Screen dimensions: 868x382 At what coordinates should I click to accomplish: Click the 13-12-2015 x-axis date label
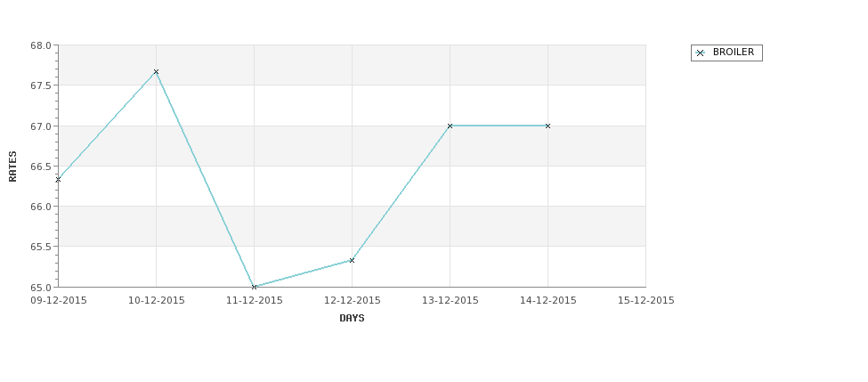coord(450,301)
